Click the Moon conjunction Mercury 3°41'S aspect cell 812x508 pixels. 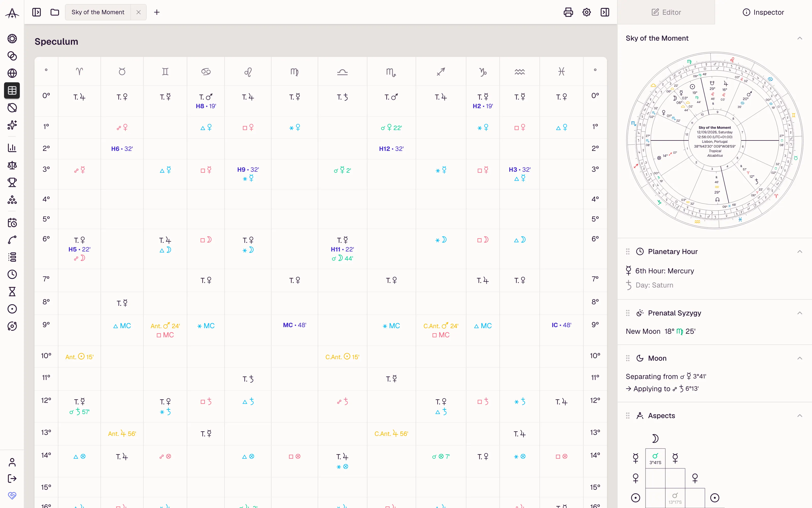point(655,458)
